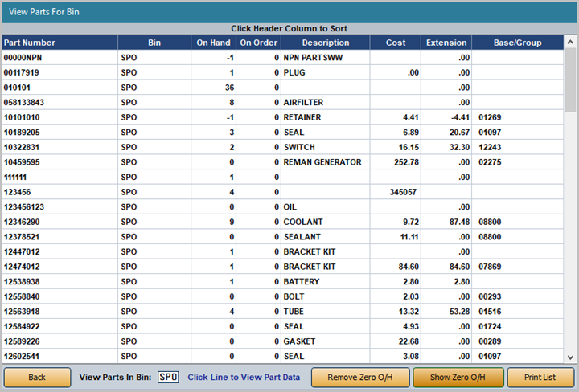Sort by the Bin column header
Image resolution: width=579 pixels, height=392 pixels.
point(154,43)
